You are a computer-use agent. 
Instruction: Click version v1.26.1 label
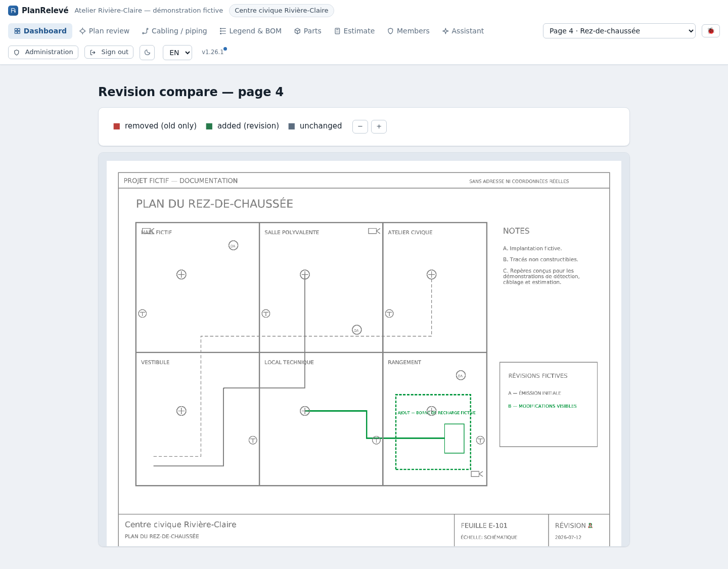pyautogui.click(x=212, y=52)
